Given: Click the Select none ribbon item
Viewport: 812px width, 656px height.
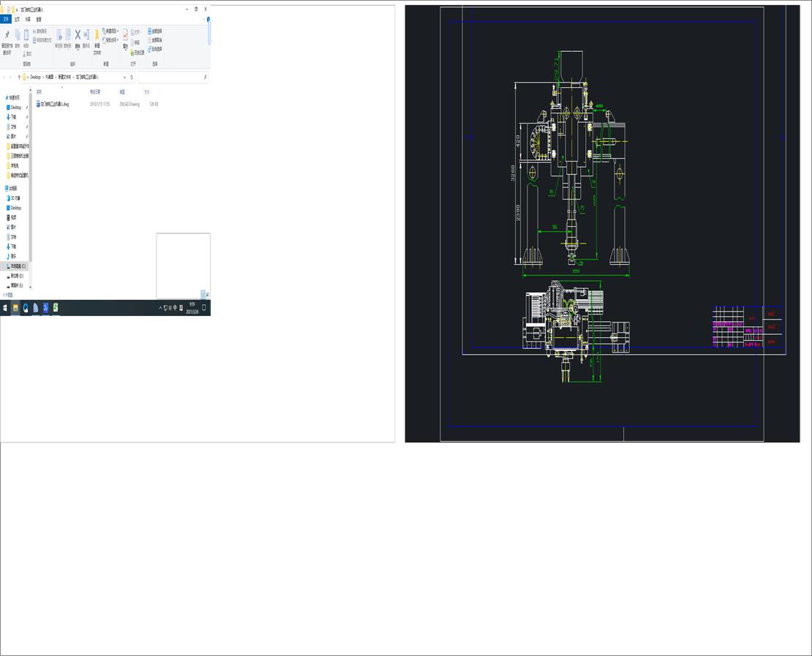Looking at the screenshot, I should (155, 40).
